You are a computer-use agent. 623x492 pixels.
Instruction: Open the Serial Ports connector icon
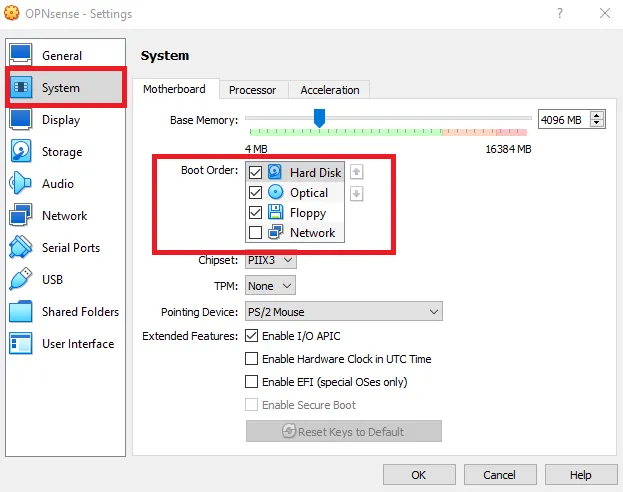coord(21,247)
